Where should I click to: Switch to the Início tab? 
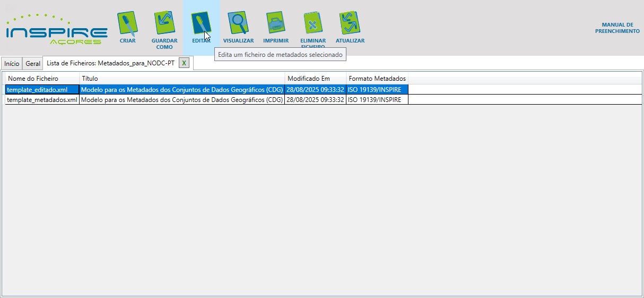coord(12,64)
